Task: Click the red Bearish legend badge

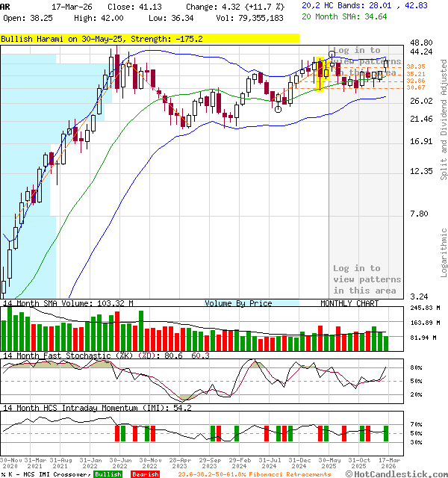Action: point(145,474)
